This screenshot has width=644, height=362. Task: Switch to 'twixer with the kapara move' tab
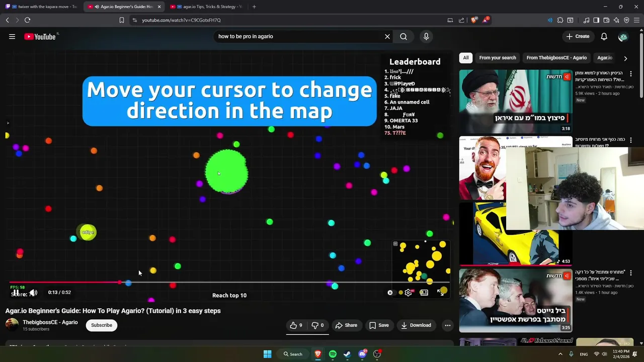[x=41, y=7]
